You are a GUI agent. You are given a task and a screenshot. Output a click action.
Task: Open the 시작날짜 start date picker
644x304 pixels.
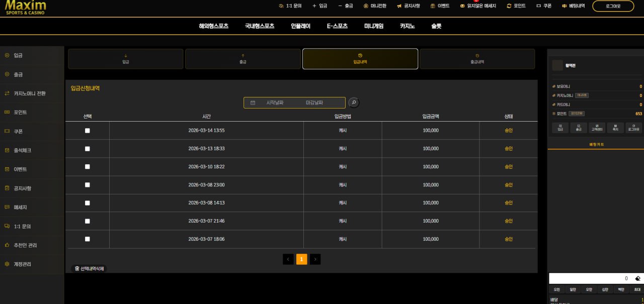[275, 103]
